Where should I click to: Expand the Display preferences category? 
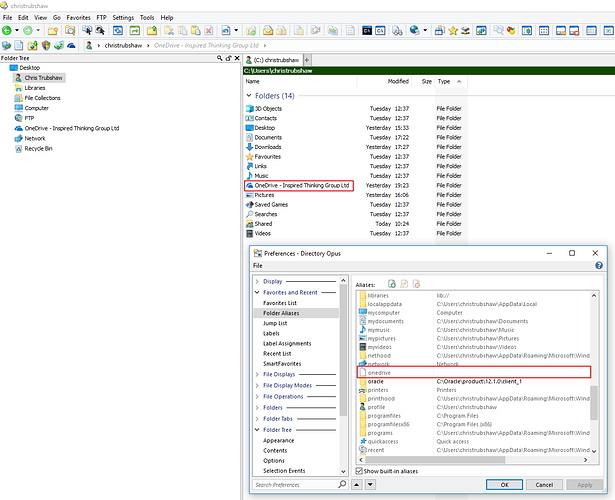point(257,282)
